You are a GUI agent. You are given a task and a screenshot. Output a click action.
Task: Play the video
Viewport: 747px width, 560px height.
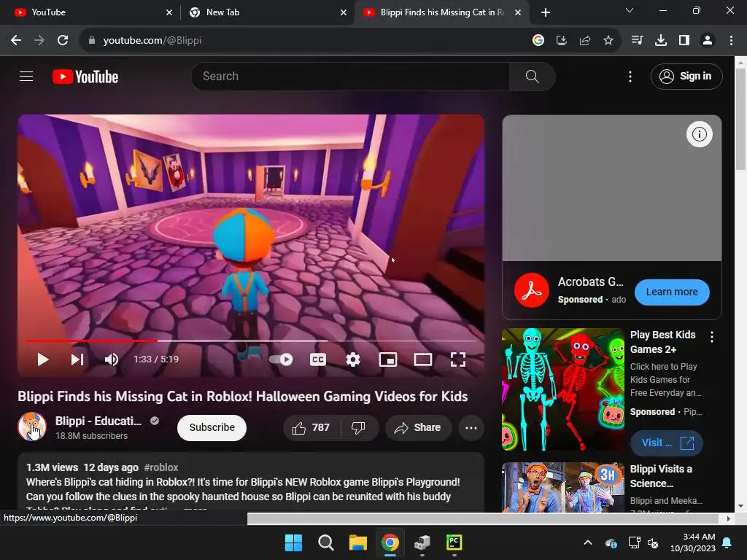pyautogui.click(x=43, y=359)
